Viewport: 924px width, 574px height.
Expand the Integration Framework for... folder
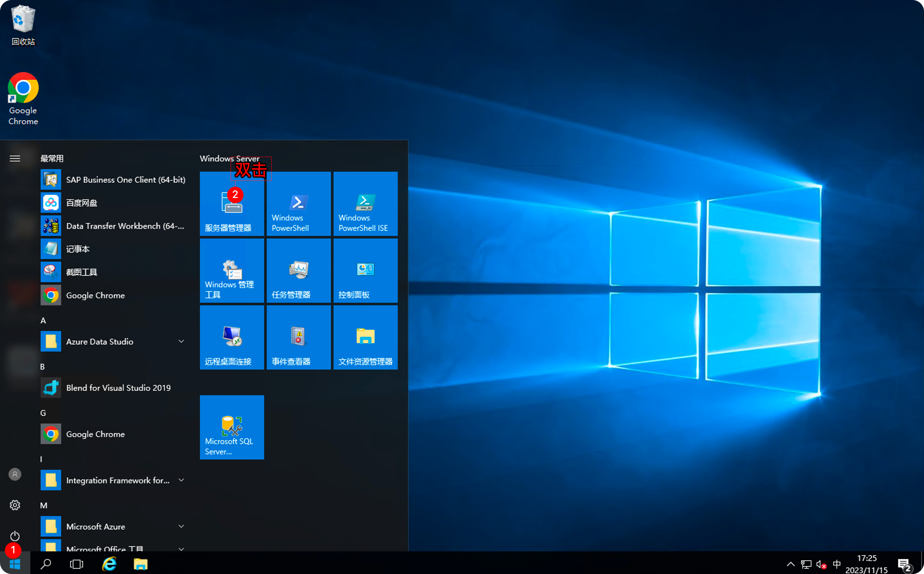tap(114, 480)
